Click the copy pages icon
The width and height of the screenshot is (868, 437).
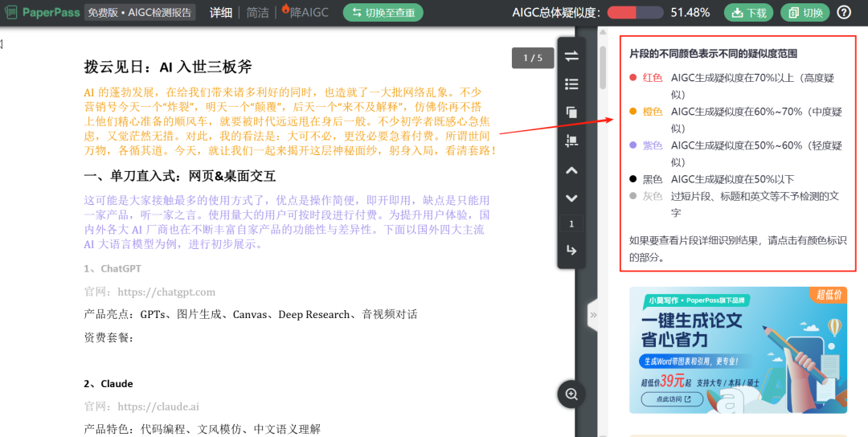[x=571, y=112]
